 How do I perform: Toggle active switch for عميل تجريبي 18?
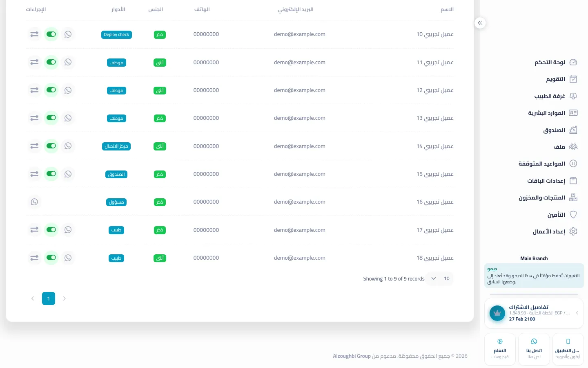51,258
